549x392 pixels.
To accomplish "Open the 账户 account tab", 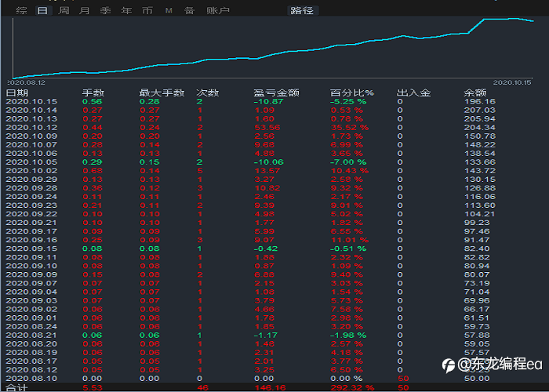I will click(218, 10).
